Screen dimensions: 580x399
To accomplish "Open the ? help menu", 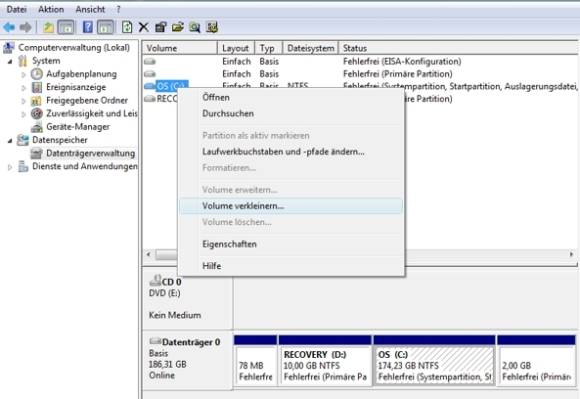I will [118, 9].
